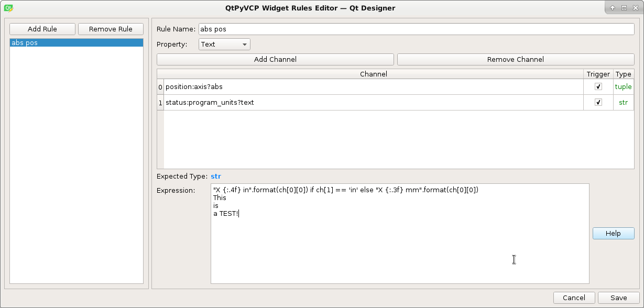Click the Add Rule button
Viewport: 644px width, 308px height.
(x=42, y=29)
